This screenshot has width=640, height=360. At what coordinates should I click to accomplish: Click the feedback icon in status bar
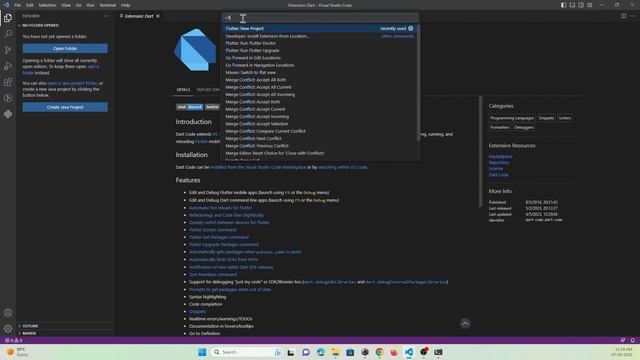[622, 340]
